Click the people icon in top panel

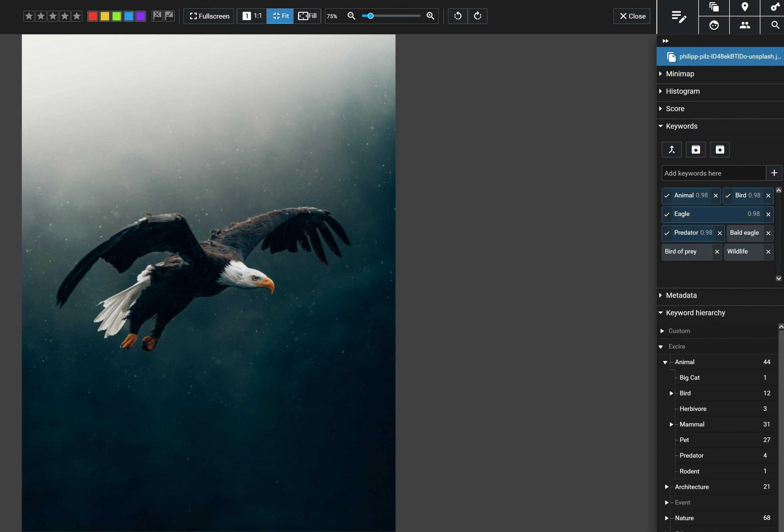click(x=745, y=25)
